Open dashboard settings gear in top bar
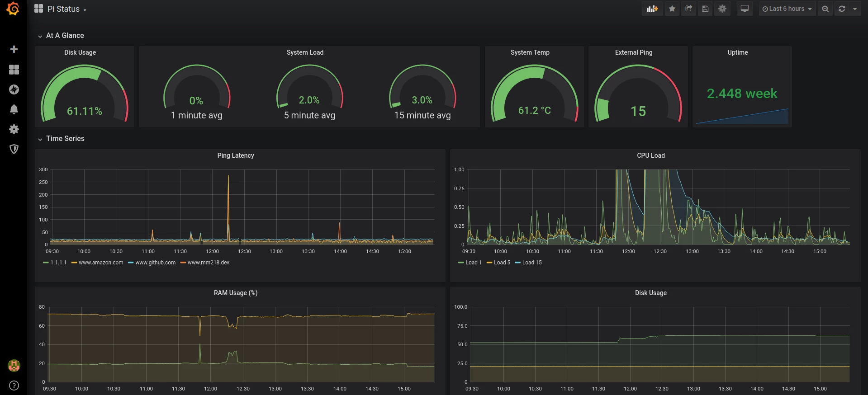868x395 pixels. [722, 9]
